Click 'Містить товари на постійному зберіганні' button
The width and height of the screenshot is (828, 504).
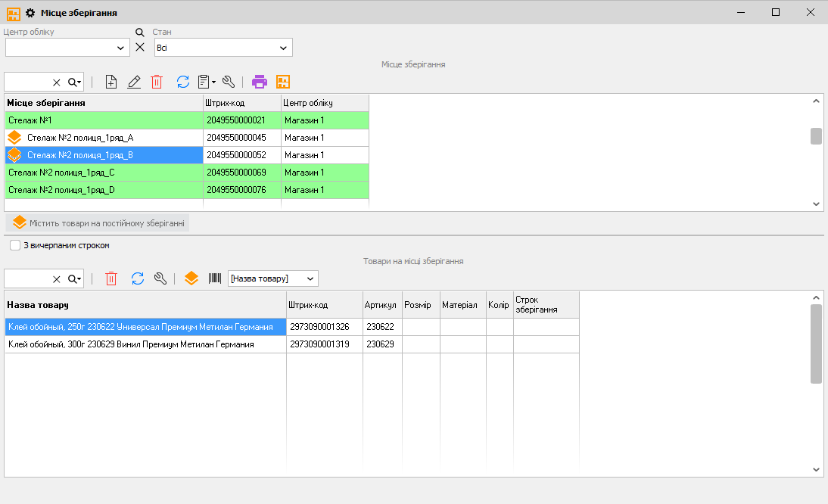pos(98,223)
